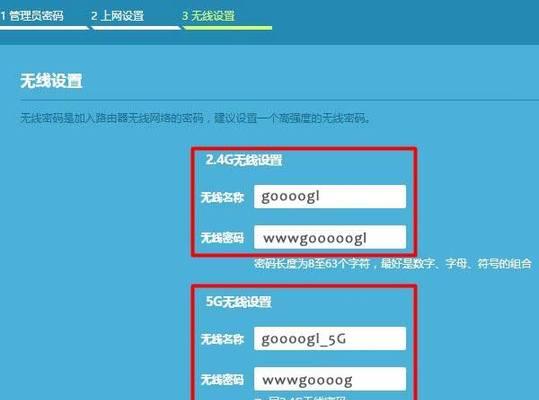
Task: Click 无线名称 label in 2.4G section
Action: pos(222,197)
